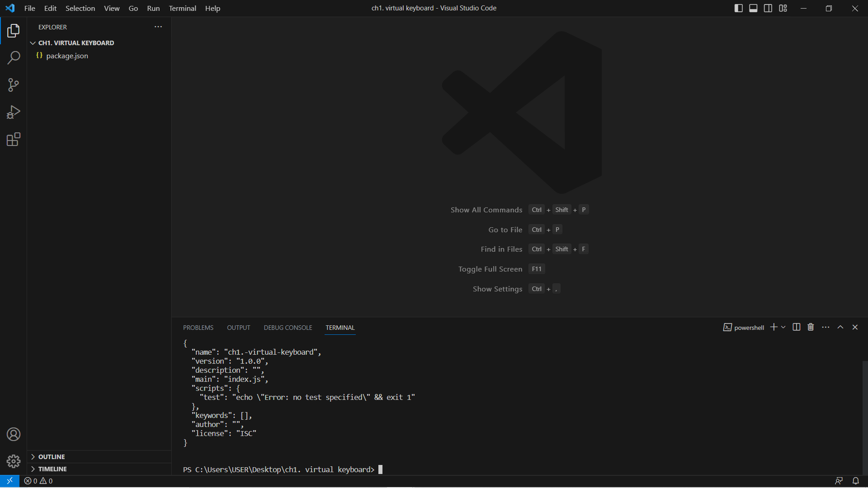This screenshot has height=488, width=868.
Task: Create a new terminal with the plus icon
Action: 774,327
